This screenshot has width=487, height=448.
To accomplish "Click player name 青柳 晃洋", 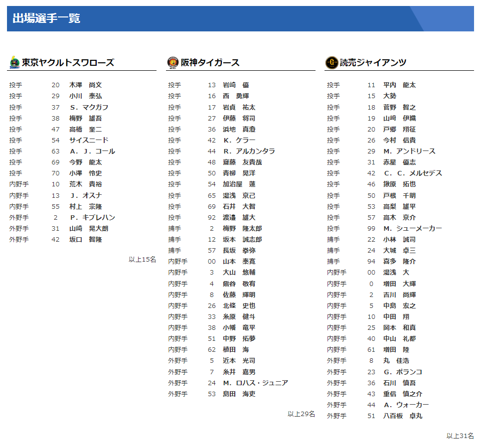I will 239,173.
